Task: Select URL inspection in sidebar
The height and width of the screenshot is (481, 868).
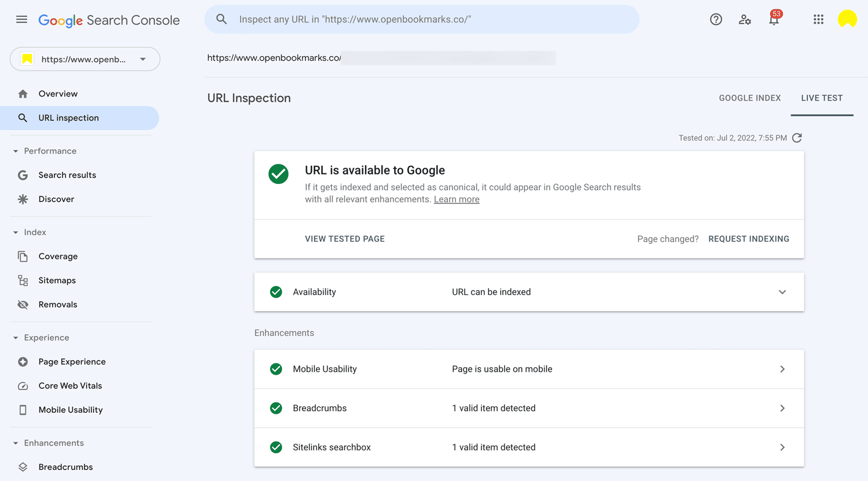Action: [x=79, y=118]
